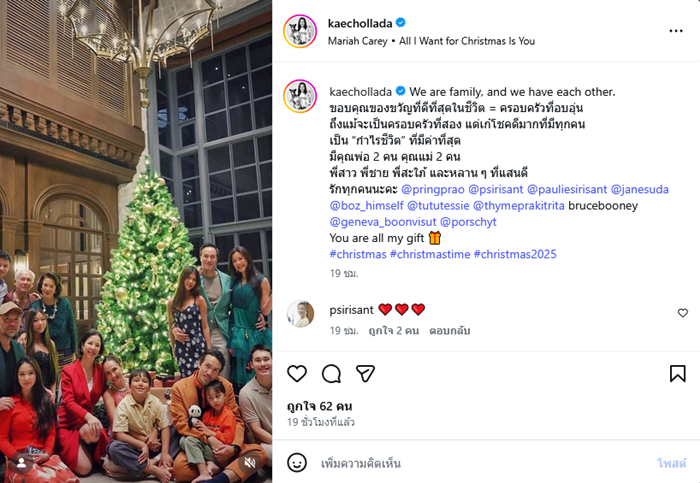Open the emoji picker for comments
The image size is (700, 483).
[x=297, y=463]
